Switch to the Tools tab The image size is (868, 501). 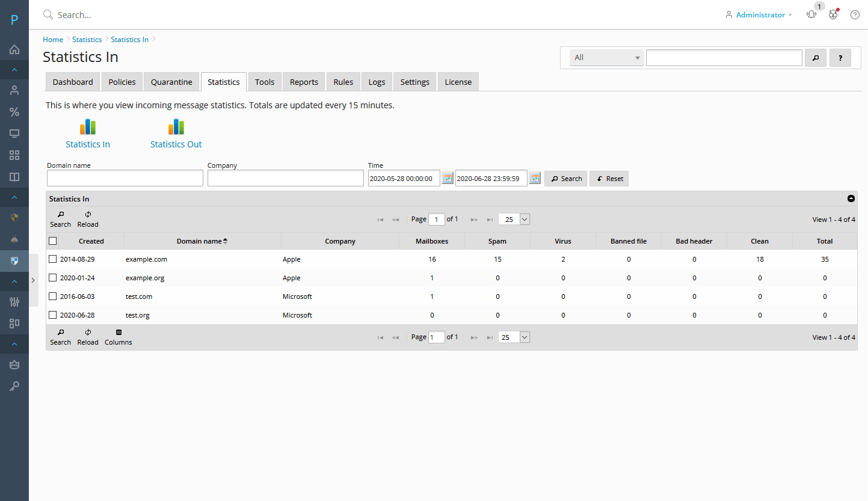[x=265, y=82]
